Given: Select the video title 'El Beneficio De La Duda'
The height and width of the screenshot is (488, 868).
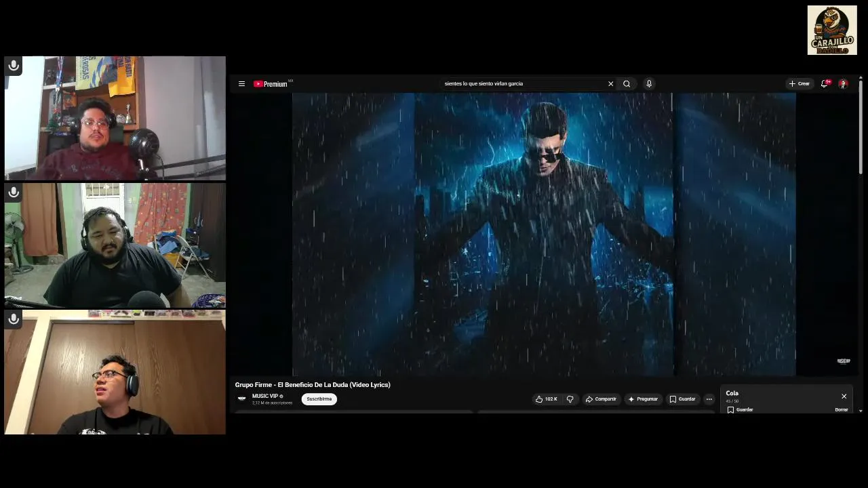Looking at the screenshot, I should pyautogui.click(x=312, y=385).
